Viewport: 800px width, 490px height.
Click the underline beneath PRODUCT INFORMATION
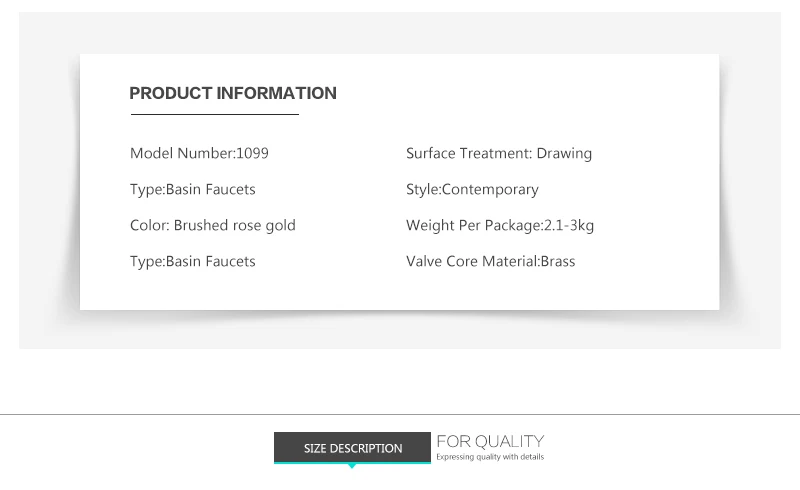pos(214,114)
